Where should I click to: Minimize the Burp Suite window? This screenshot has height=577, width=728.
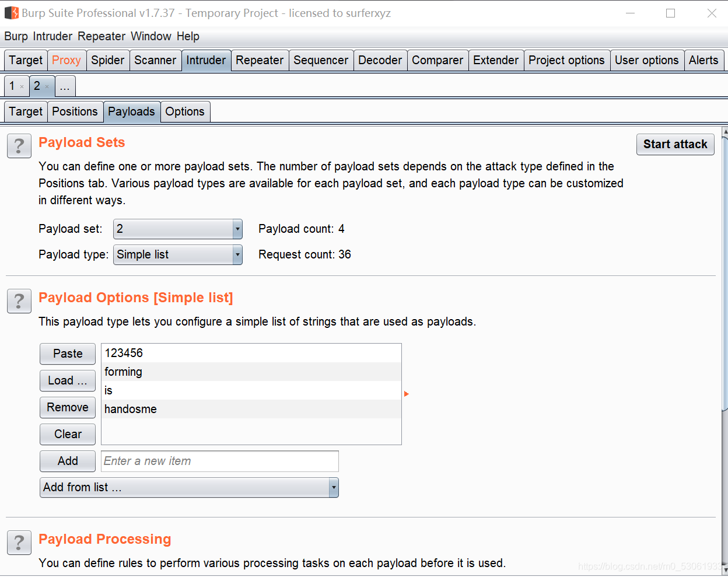click(x=630, y=13)
